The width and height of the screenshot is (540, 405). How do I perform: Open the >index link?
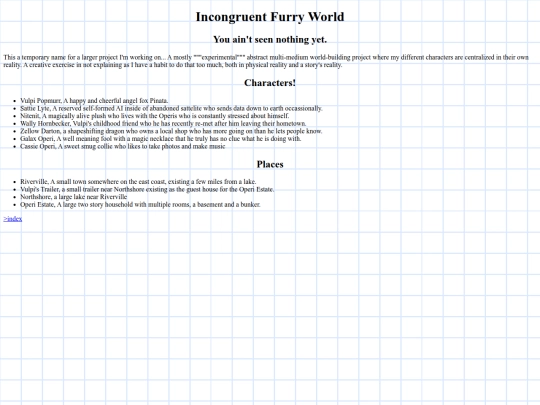13,219
